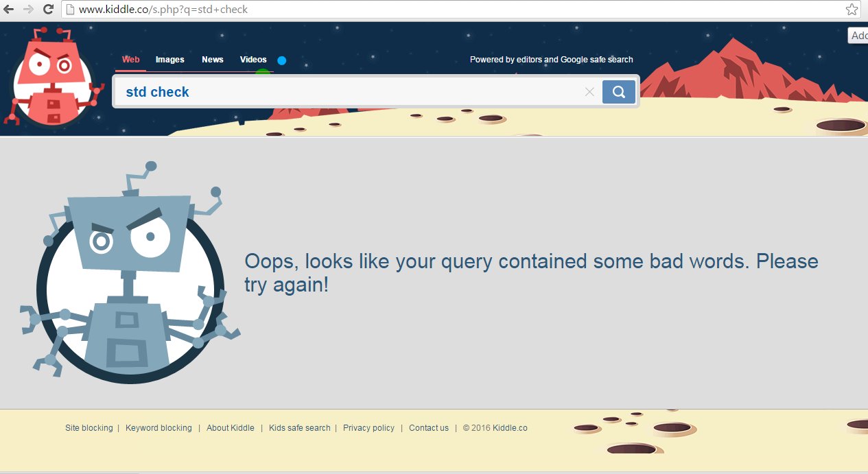Click the blue dot beside Videos
Screen dimensions: 868x474
[281, 60]
